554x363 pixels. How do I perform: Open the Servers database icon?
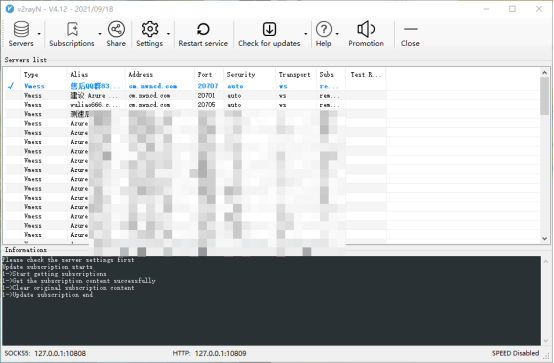point(21,29)
